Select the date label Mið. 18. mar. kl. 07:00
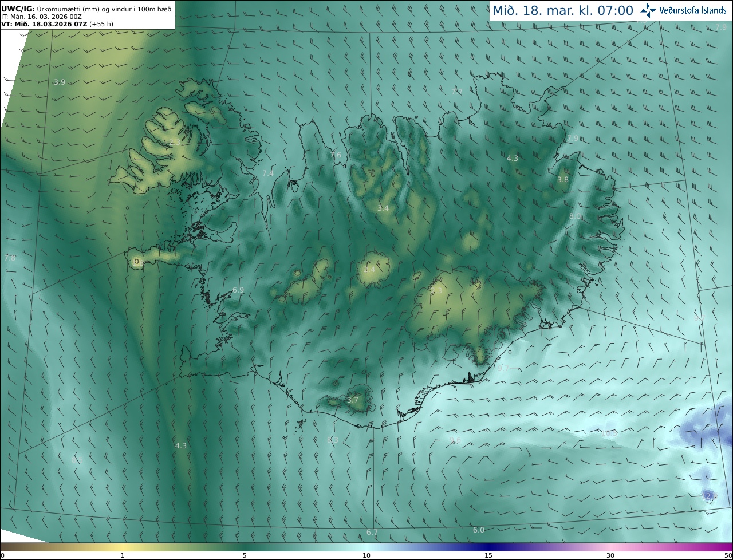The height and width of the screenshot is (560, 733). coord(563,11)
